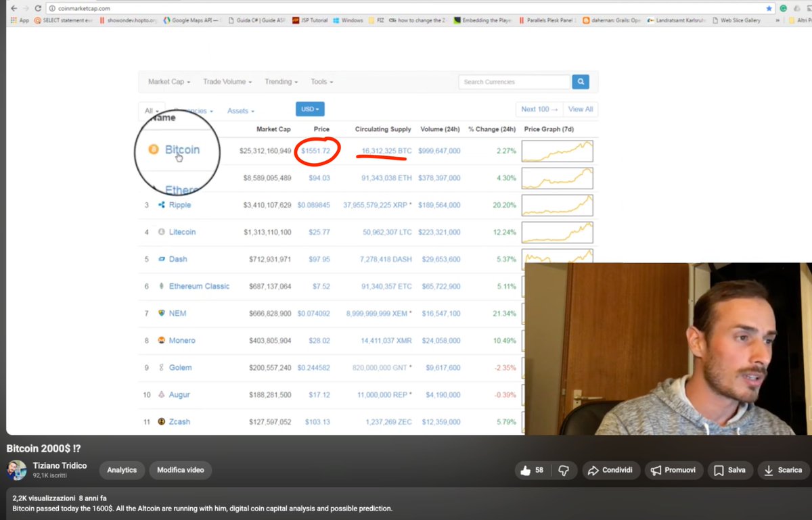Click Ripple price $0.089845
Image resolution: width=812 pixels, height=520 pixels.
point(314,205)
